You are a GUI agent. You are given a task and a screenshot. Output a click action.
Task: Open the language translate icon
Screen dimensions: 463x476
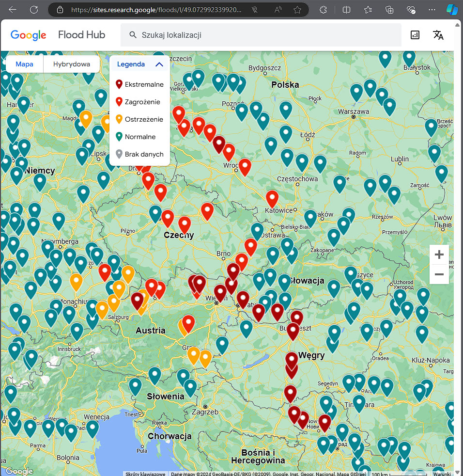pyautogui.click(x=438, y=35)
